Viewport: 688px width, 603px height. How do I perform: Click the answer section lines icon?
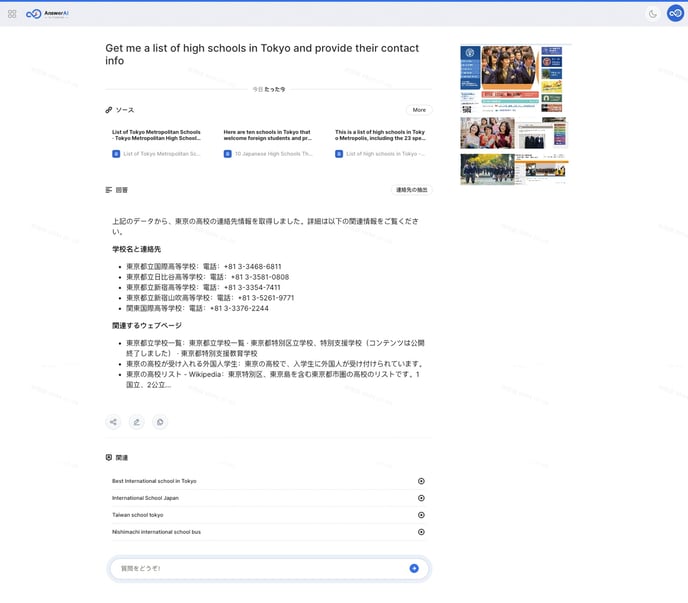click(x=109, y=190)
